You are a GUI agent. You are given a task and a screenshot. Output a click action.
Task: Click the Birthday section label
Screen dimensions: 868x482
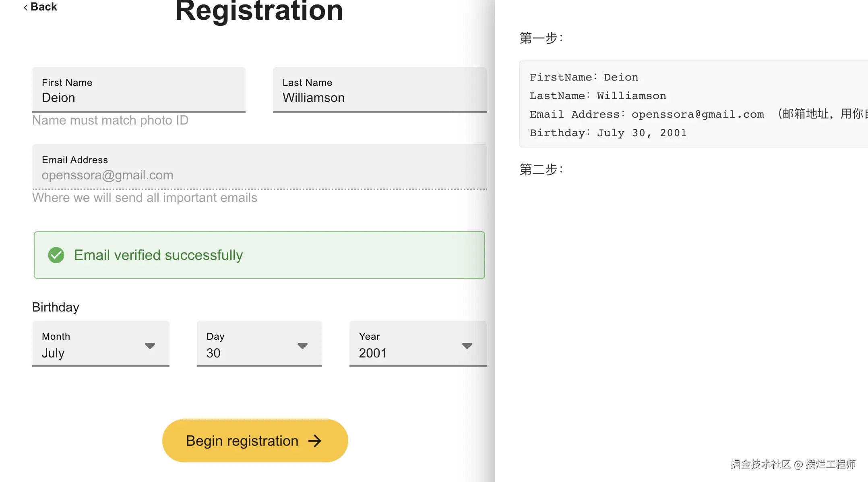tap(56, 307)
